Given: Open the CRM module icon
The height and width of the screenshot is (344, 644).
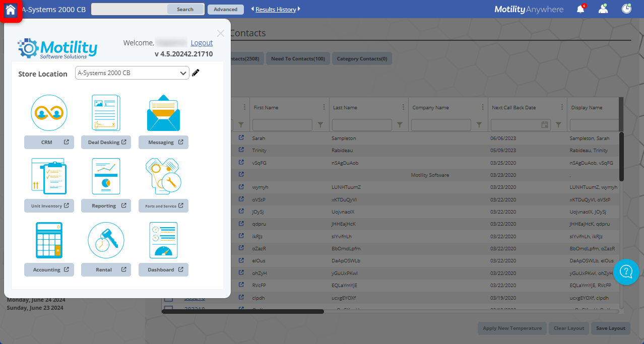Looking at the screenshot, I should tap(49, 113).
